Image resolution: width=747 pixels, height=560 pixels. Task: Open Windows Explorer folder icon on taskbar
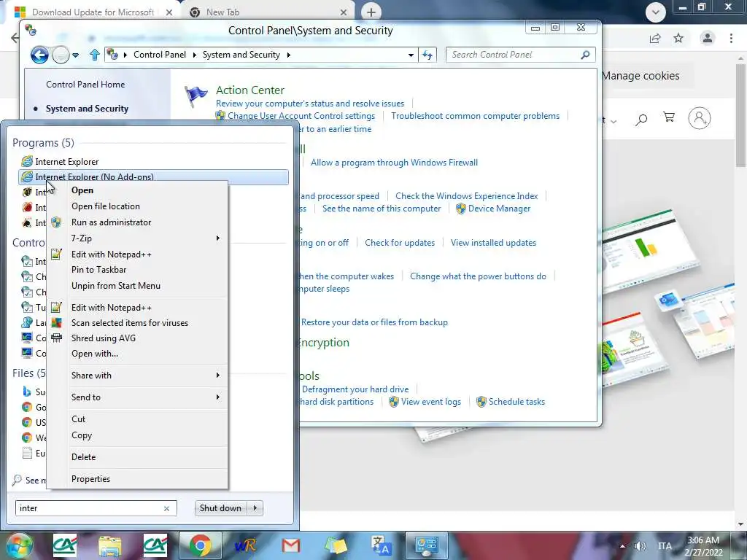click(x=110, y=545)
